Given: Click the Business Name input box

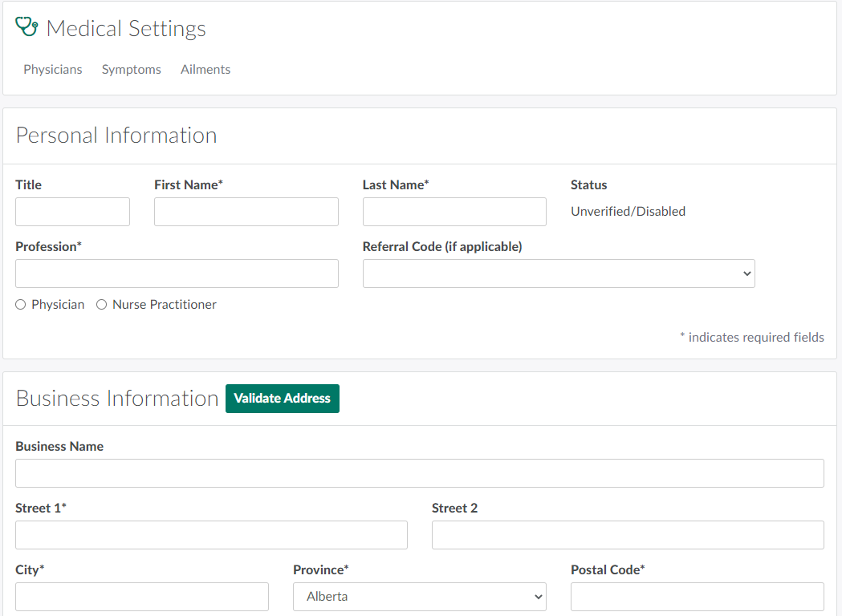Looking at the screenshot, I should (x=419, y=473).
